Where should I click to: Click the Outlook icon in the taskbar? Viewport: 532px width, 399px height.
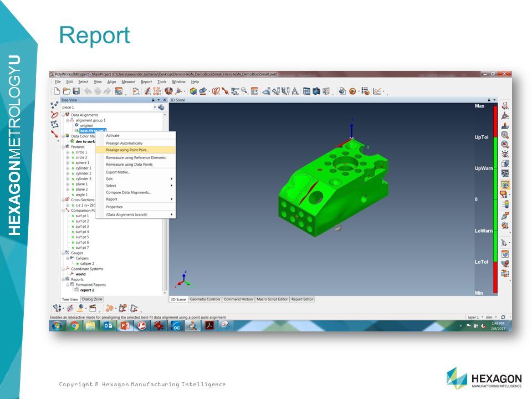pyautogui.click(x=108, y=326)
